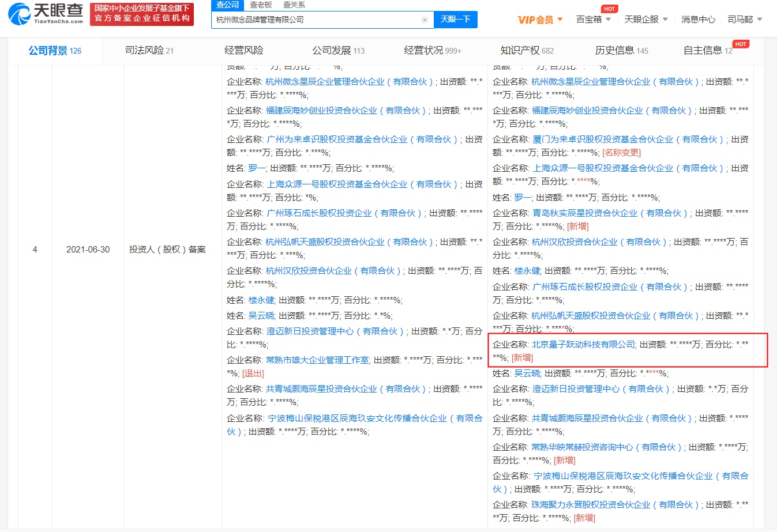Click the [退出] tag in the left column
777x532 pixels.
tap(253, 373)
